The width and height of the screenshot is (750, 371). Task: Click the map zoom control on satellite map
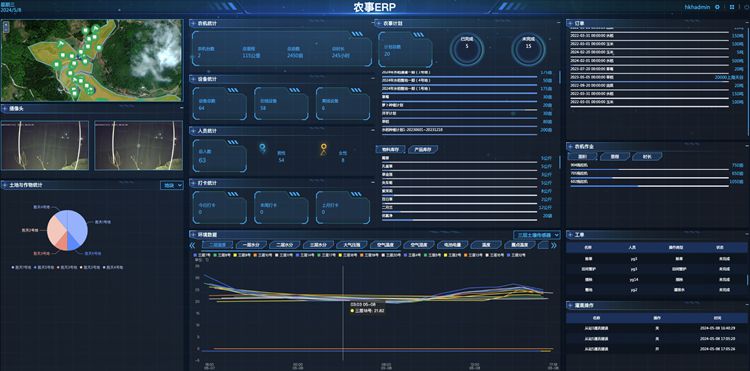click(x=6, y=26)
